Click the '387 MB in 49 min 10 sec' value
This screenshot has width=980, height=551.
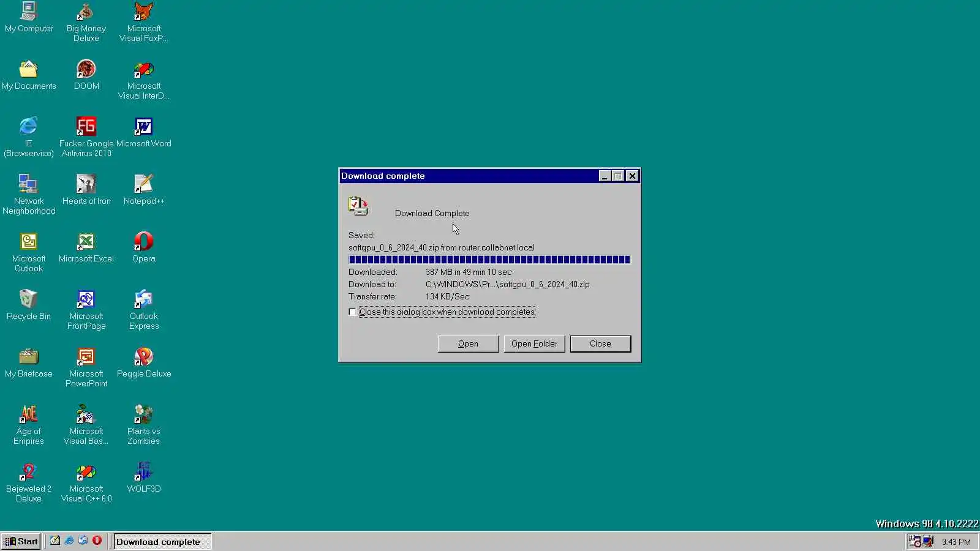point(469,272)
